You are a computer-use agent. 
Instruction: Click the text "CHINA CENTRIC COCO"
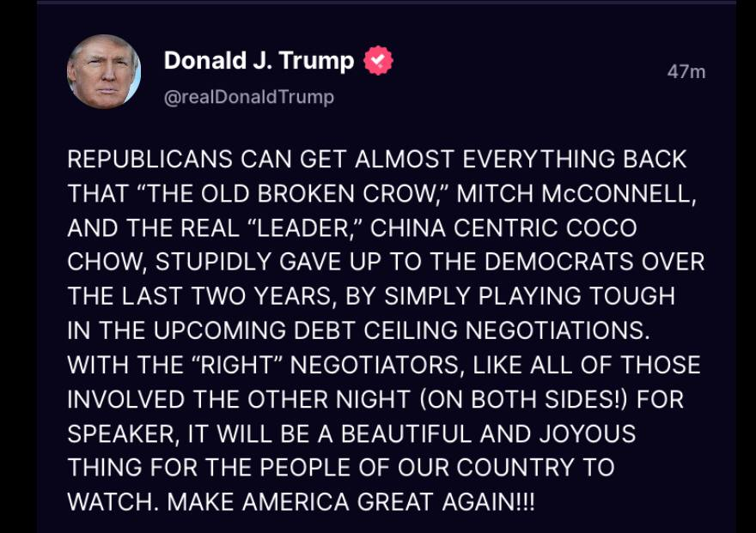503,228
